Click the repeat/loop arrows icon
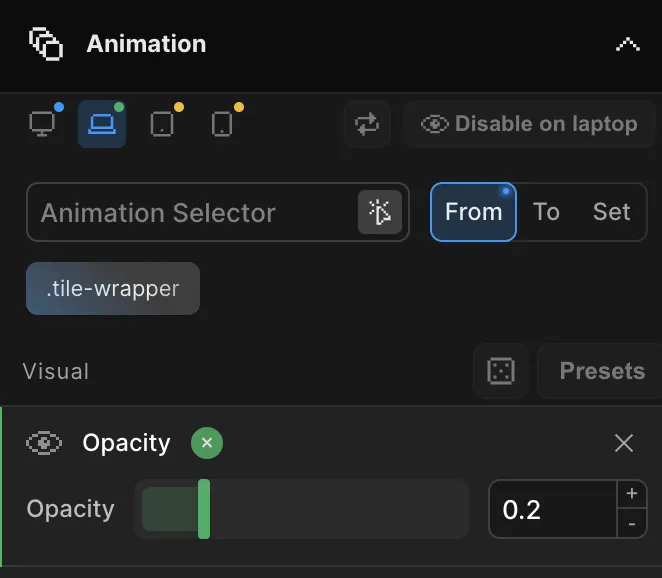This screenshot has width=662, height=578. click(x=367, y=124)
